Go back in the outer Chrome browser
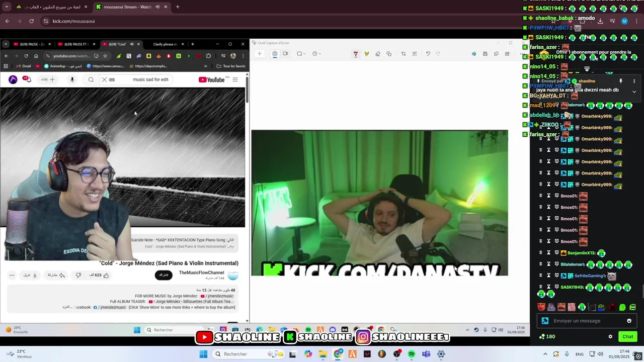This screenshot has height=362, width=644. tap(7, 21)
